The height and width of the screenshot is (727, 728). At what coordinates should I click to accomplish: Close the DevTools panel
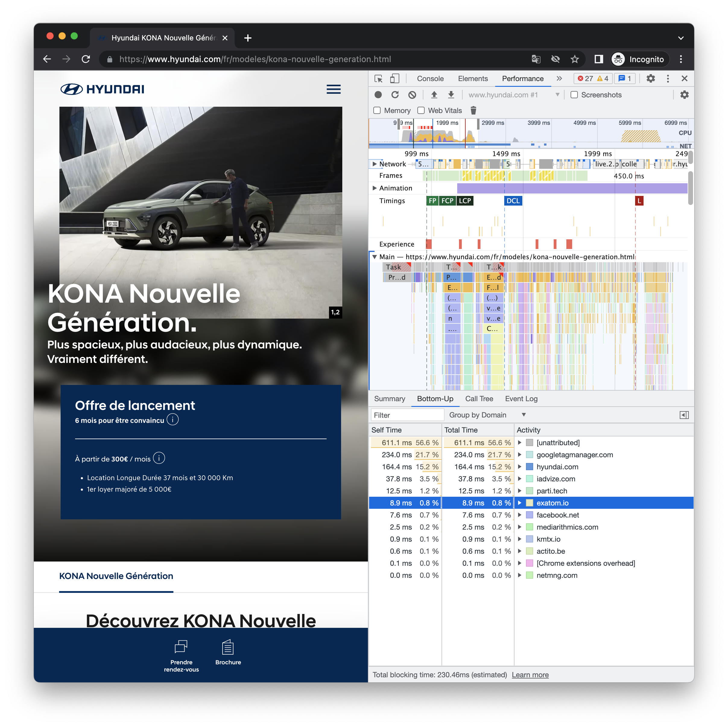(684, 78)
